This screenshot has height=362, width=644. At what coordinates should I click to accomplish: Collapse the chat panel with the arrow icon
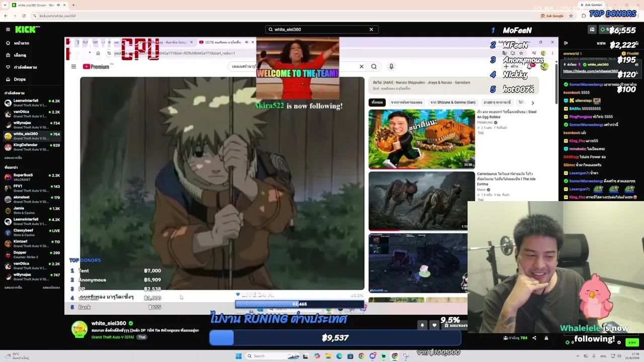tap(565, 44)
